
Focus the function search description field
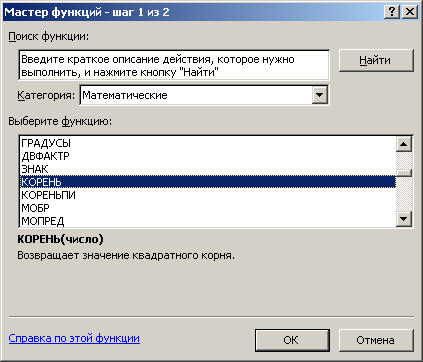[174, 65]
